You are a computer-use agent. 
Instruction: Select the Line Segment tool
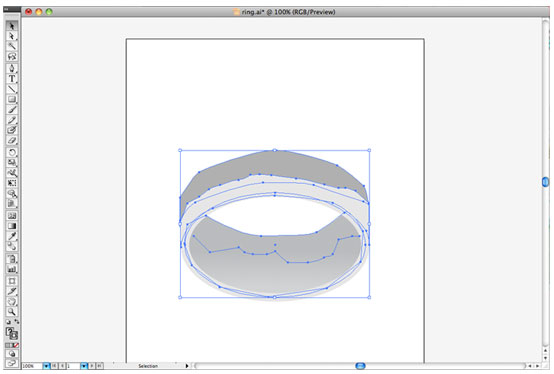(12, 89)
